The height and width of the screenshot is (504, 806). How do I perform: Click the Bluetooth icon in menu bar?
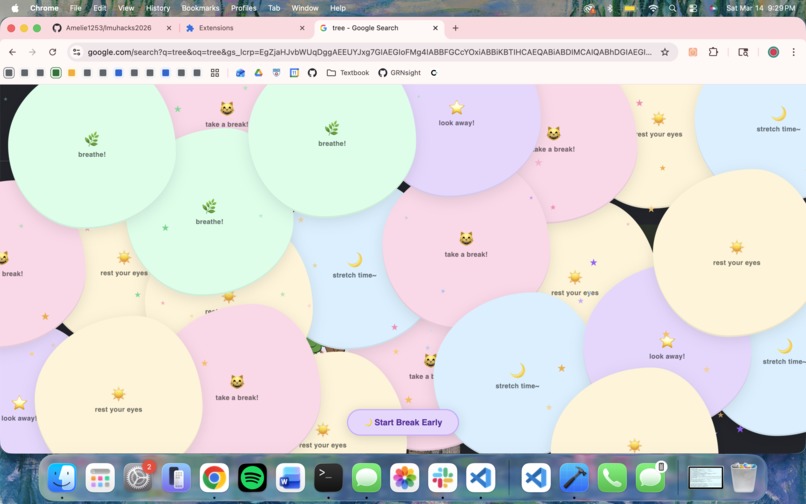610,8
